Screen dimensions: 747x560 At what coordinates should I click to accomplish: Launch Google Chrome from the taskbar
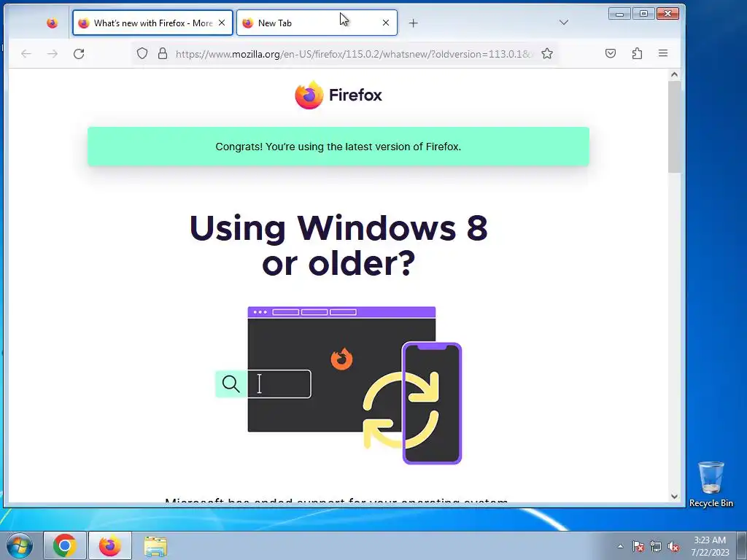click(65, 545)
